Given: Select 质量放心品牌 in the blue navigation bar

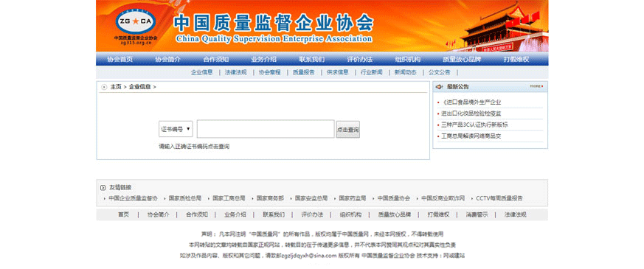Looking at the screenshot, I should click(x=462, y=59).
